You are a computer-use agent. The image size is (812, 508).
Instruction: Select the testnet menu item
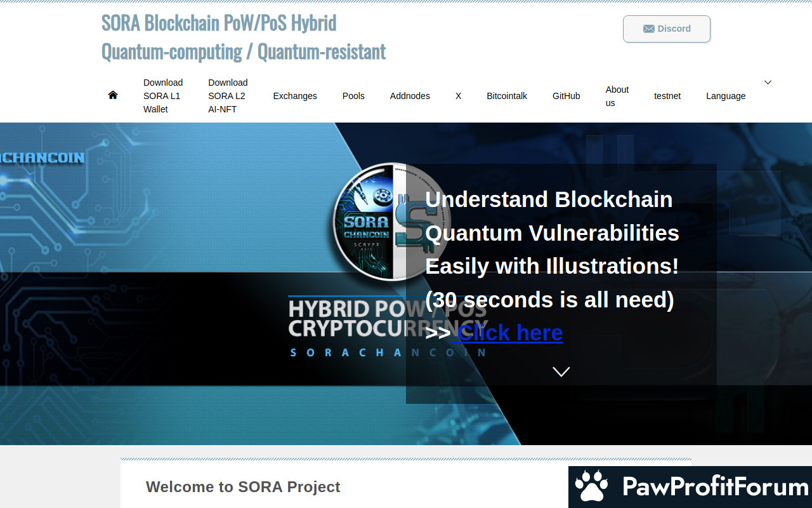coord(667,96)
